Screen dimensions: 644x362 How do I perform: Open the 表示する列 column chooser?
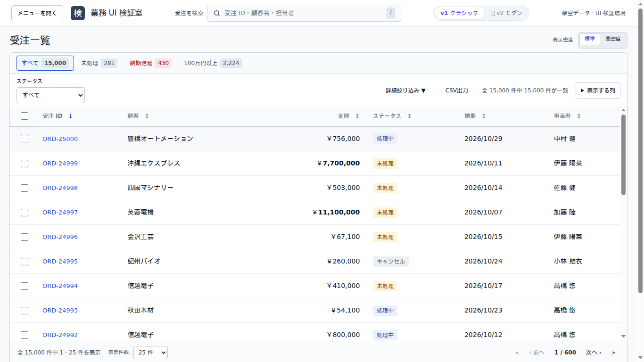click(x=598, y=90)
